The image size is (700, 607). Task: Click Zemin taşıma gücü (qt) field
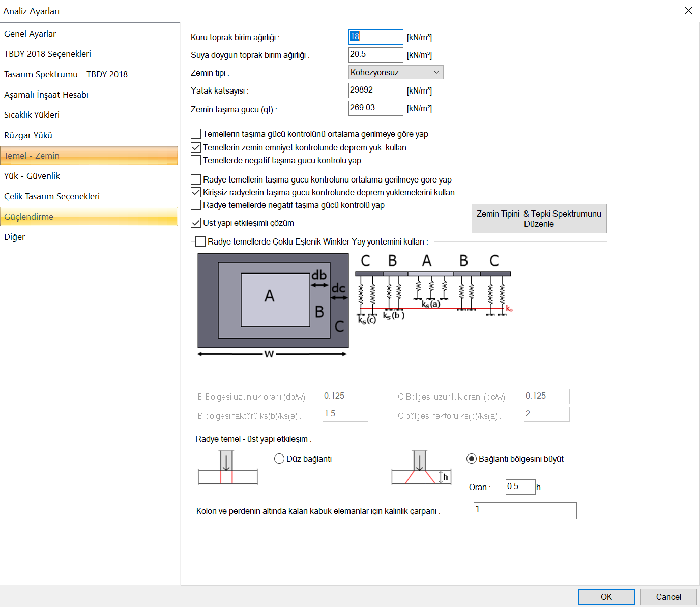(x=375, y=108)
